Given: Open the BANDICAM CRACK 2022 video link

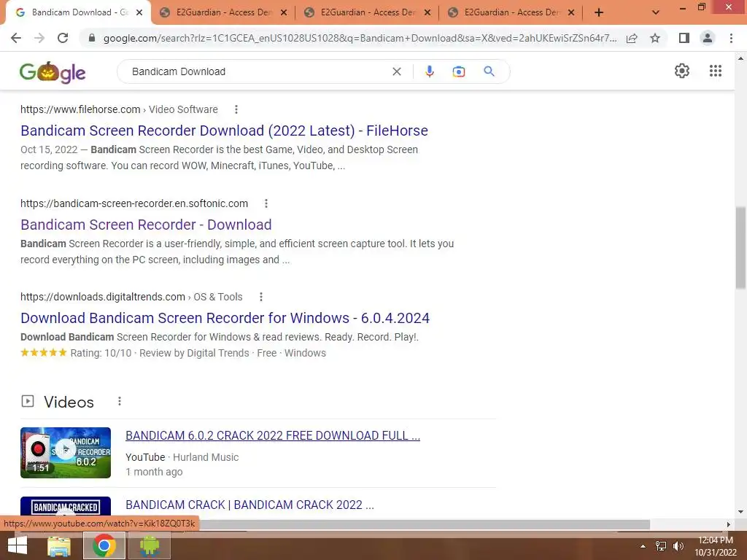Looking at the screenshot, I should pos(249,505).
